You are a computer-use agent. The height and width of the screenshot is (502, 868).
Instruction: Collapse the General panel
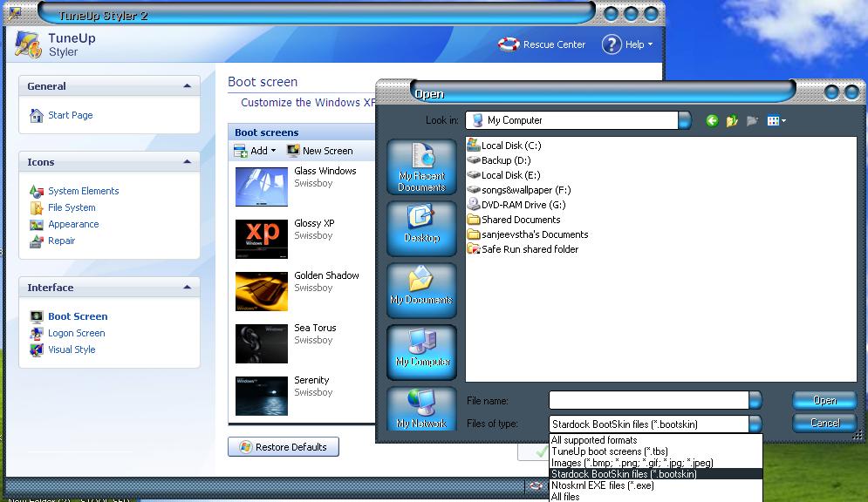[187, 86]
